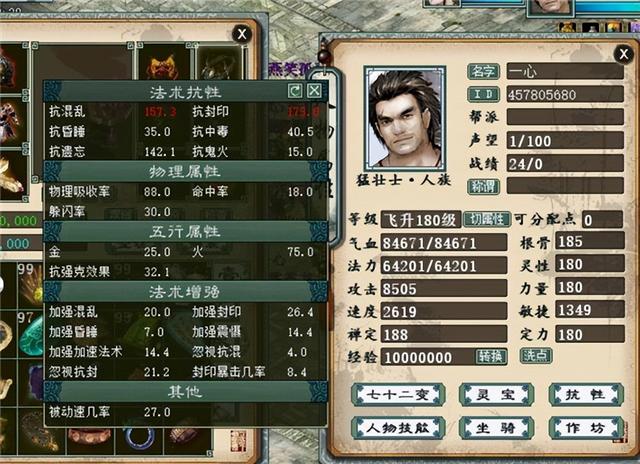Open the 七十二变 panel
Viewport: 640px width, 464px height.
pyautogui.click(x=398, y=395)
